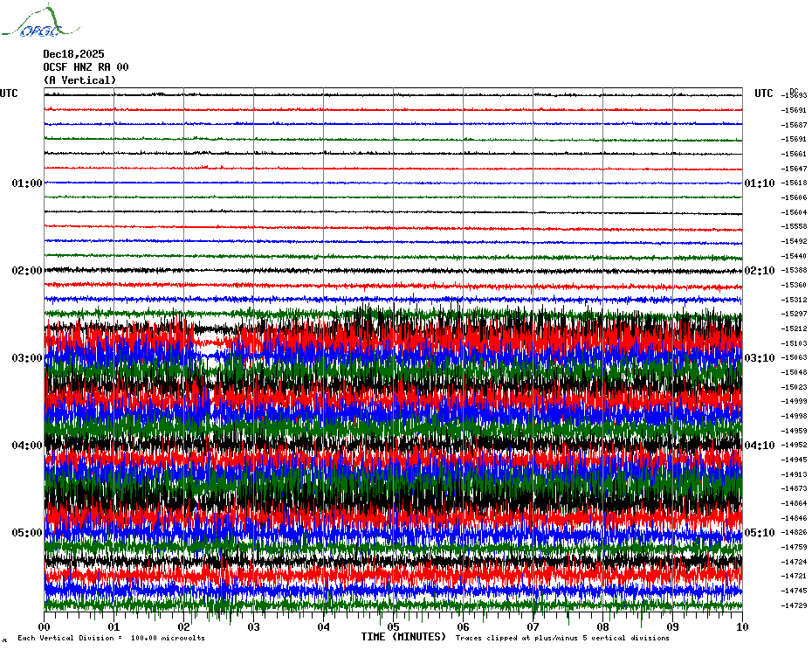The height and width of the screenshot is (650, 812).
Task: Click the DC value -14729
Action: 794,605
